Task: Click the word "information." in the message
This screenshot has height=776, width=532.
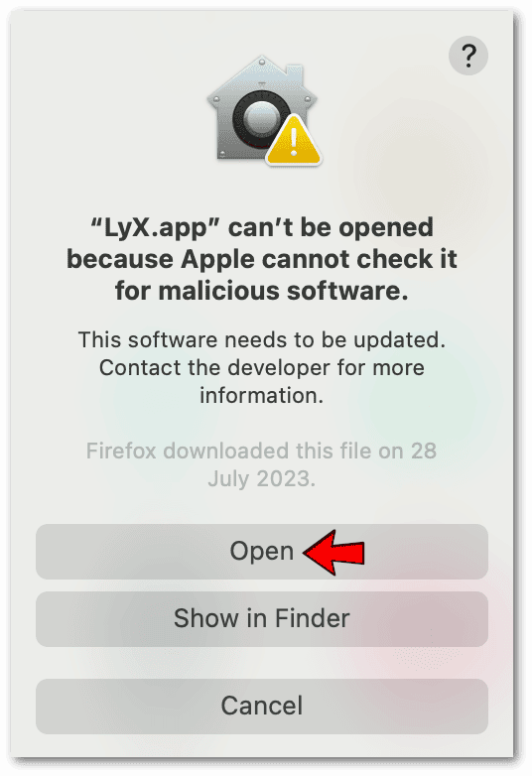Action: click(262, 395)
